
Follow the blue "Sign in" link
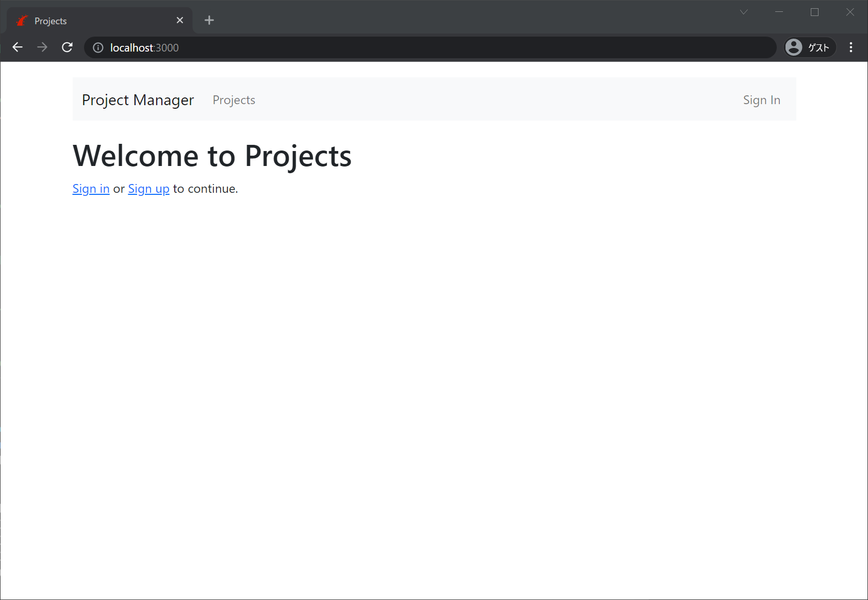[91, 189]
